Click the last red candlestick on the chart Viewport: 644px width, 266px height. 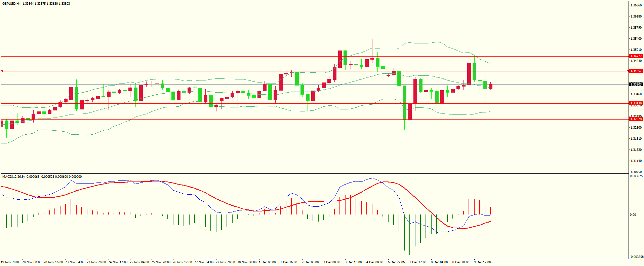(490, 87)
